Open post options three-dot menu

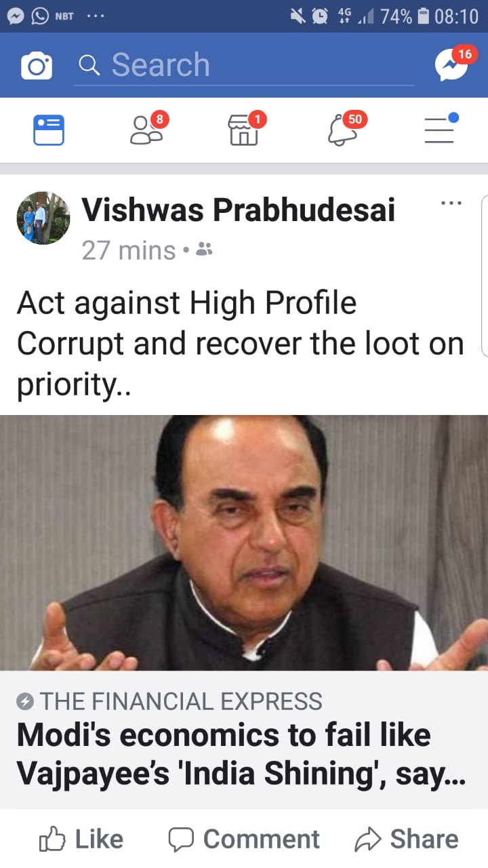(x=451, y=203)
